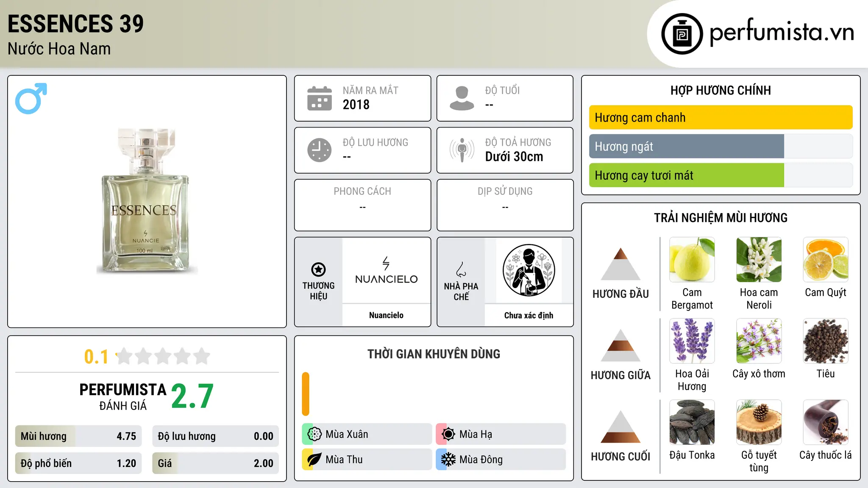The height and width of the screenshot is (488, 868).
Task: Select the Mùa Thu season button
Action: 367,460
